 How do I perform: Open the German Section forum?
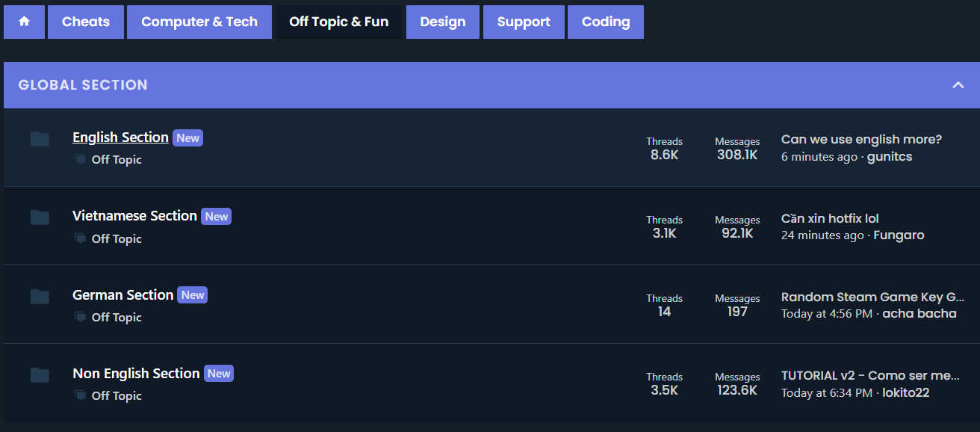122,295
